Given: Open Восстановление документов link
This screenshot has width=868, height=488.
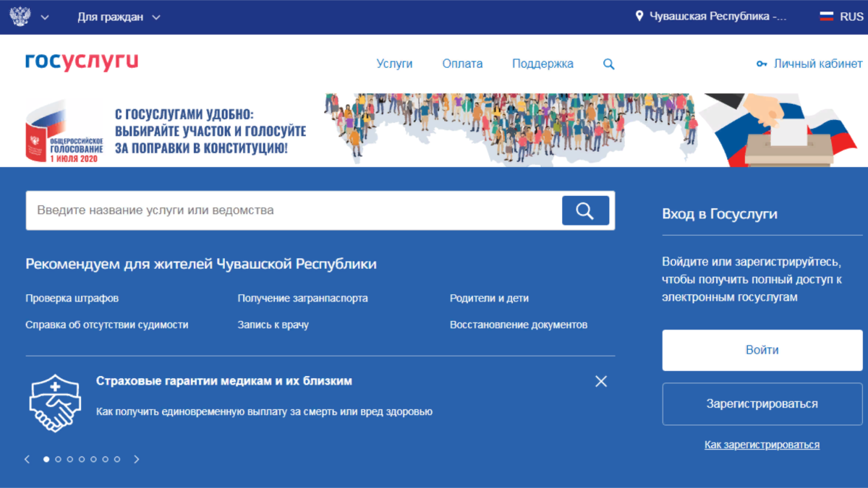Looking at the screenshot, I should tap(519, 325).
